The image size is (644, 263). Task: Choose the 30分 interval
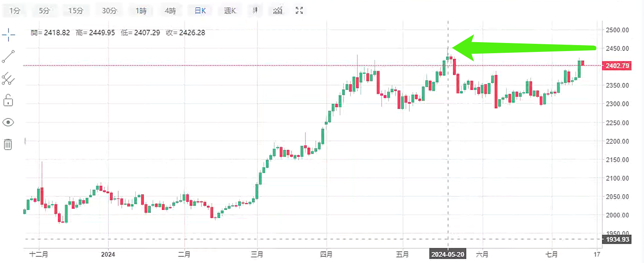(x=109, y=11)
